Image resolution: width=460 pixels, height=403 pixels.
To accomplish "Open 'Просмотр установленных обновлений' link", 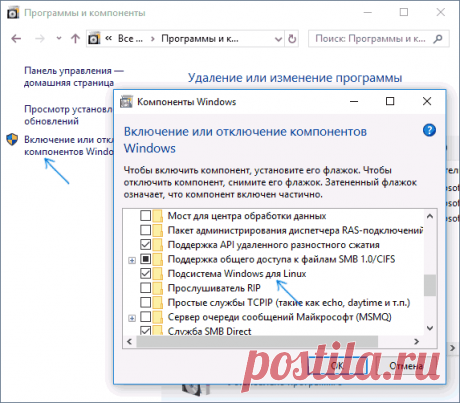I will pos(68,115).
